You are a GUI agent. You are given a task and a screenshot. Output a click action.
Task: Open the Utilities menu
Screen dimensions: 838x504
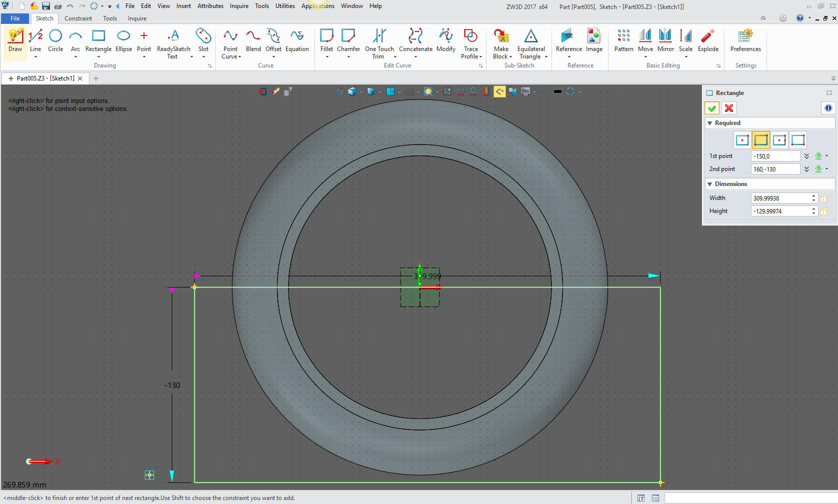(285, 6)
